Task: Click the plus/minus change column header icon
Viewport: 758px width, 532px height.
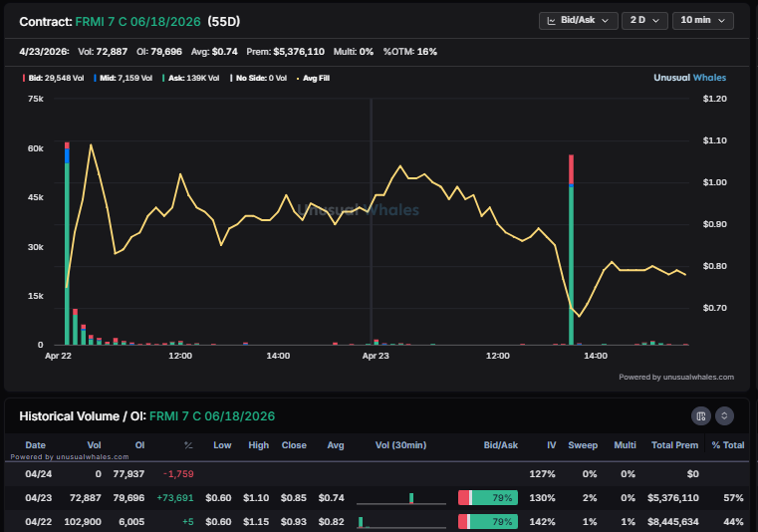Action: click(188, 445)
